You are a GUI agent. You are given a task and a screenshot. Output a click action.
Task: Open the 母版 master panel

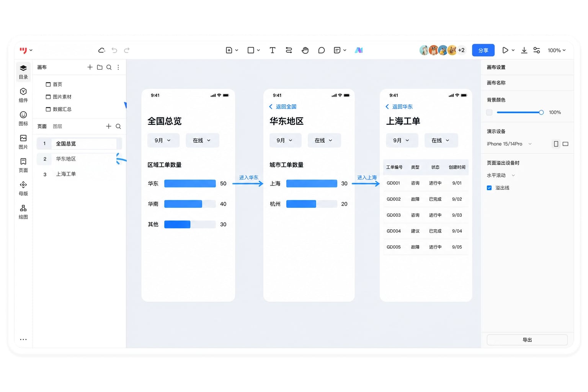coord(23,188)
